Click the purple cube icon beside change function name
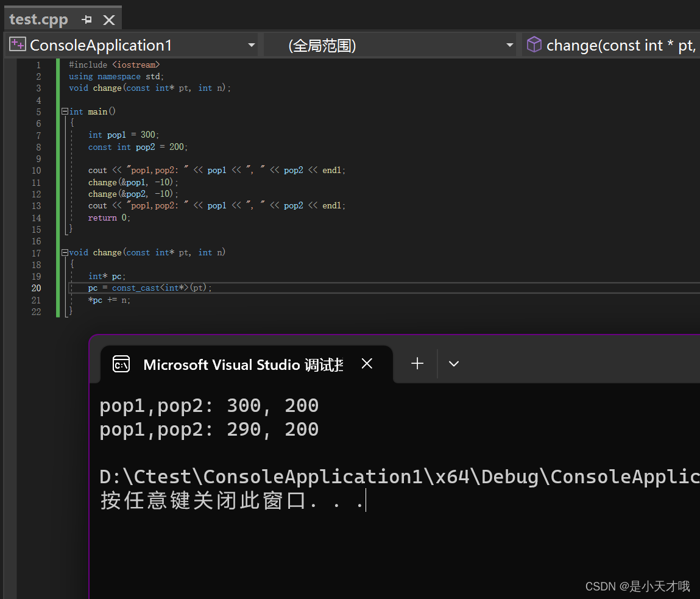700x599 pixels. pyautogui.click(x=534, y=44)
